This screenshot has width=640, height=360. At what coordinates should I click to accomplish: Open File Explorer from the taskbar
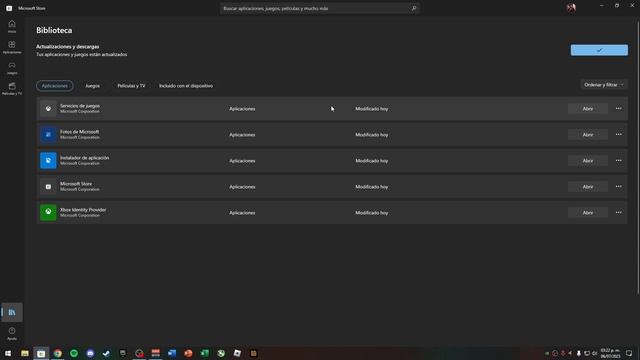pyautogui.click(x=25, y=353)
